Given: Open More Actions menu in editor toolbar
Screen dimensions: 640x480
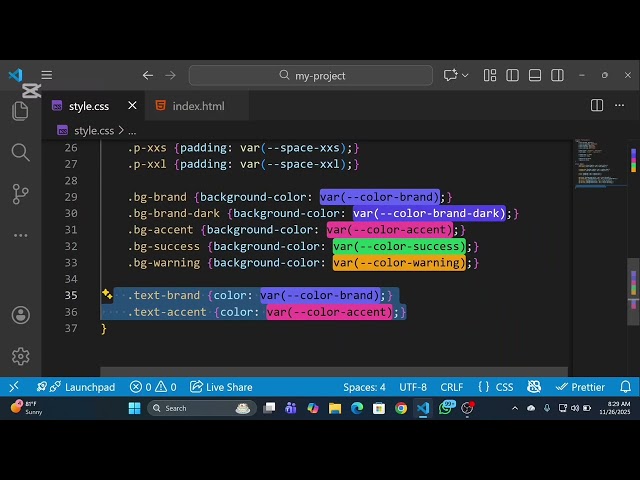Looking at the screenshot, I should point(619,105).
